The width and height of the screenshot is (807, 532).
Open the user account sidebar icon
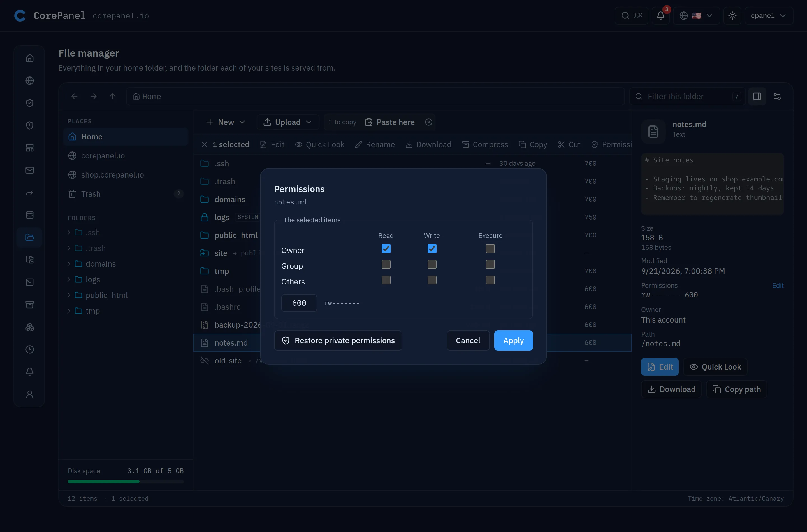[29, 394]
